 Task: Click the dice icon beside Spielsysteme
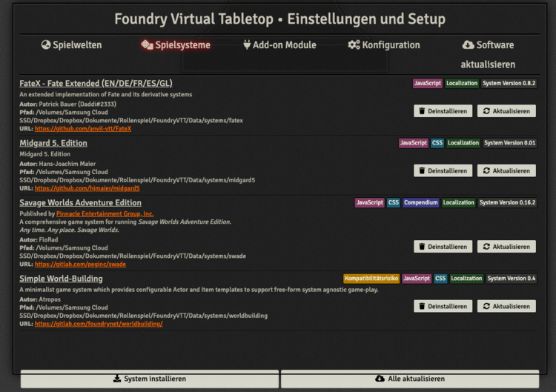pyautogui.click(x=147, y=45)
